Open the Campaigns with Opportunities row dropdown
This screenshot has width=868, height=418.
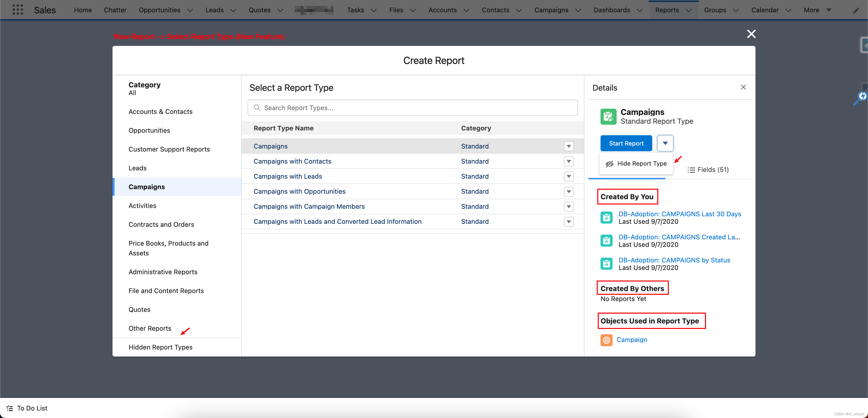click(x=568, y=191)
